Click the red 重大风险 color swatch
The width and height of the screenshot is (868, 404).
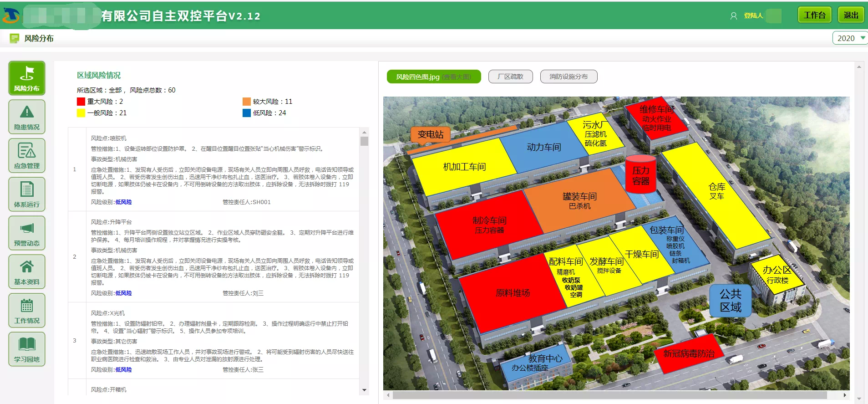[x=81, y=102]
